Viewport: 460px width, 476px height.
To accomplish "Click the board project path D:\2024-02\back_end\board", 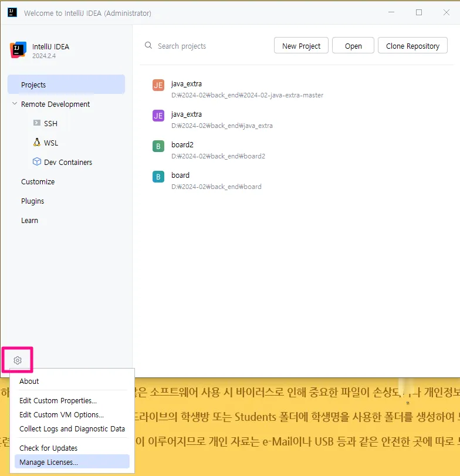I will point(217,187).
